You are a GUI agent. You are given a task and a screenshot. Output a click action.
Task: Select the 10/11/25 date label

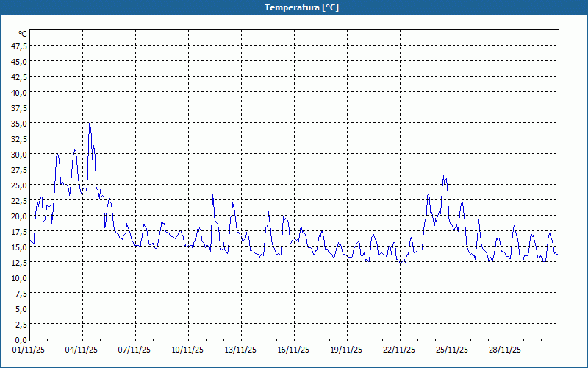[188, 350]
